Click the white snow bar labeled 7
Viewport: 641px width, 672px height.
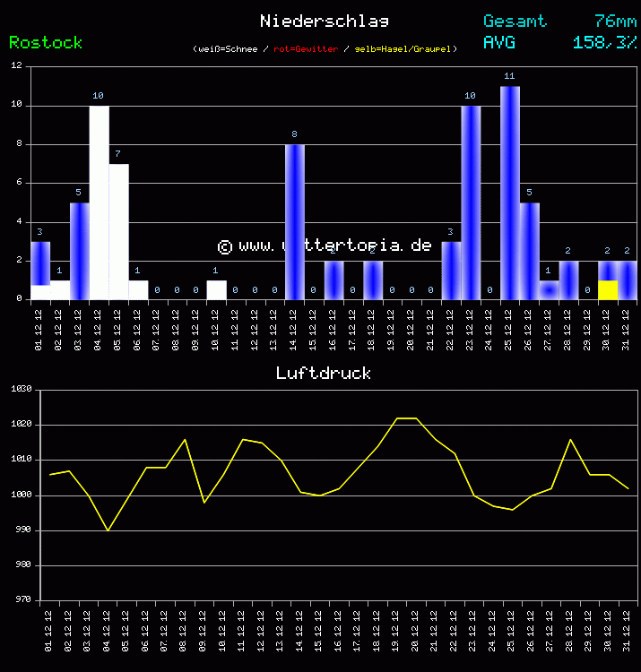[118, 231]
